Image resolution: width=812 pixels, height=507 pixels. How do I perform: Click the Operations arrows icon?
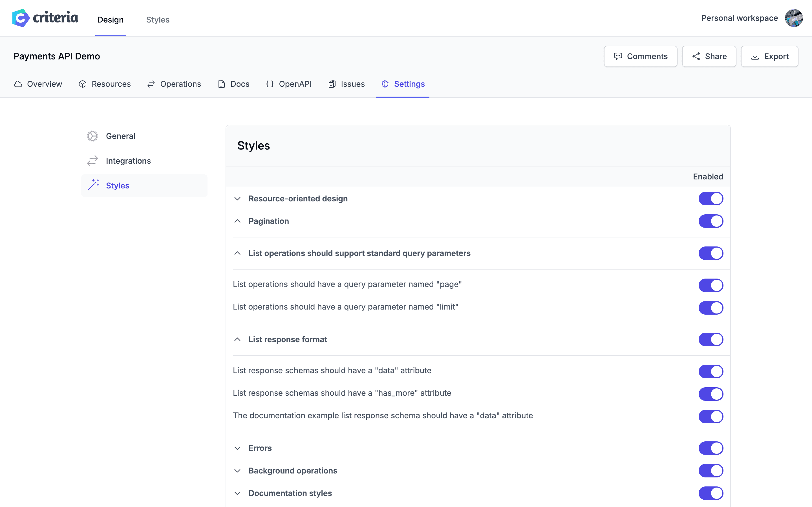coord(151,84)
